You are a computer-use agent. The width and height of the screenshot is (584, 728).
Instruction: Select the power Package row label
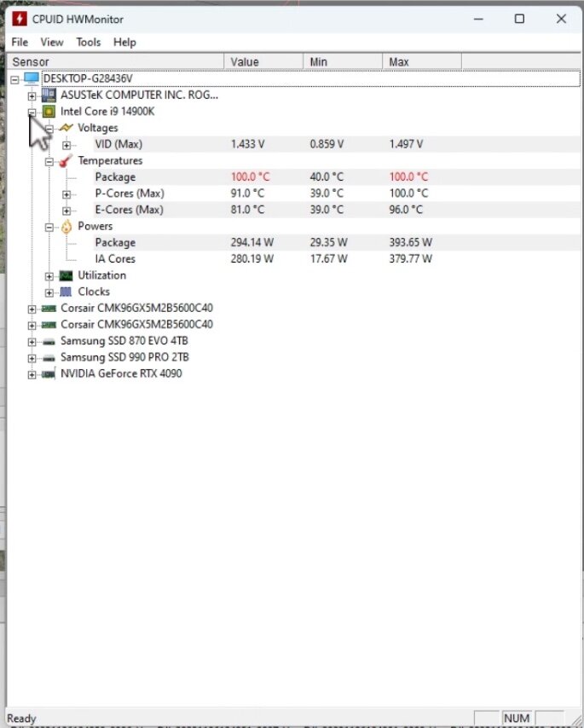[115, 242]
